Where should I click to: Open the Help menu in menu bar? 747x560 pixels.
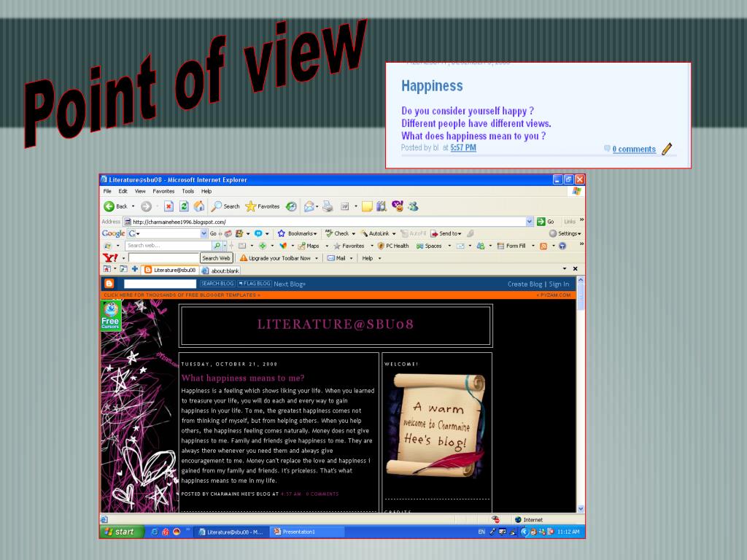coord(206,191)
